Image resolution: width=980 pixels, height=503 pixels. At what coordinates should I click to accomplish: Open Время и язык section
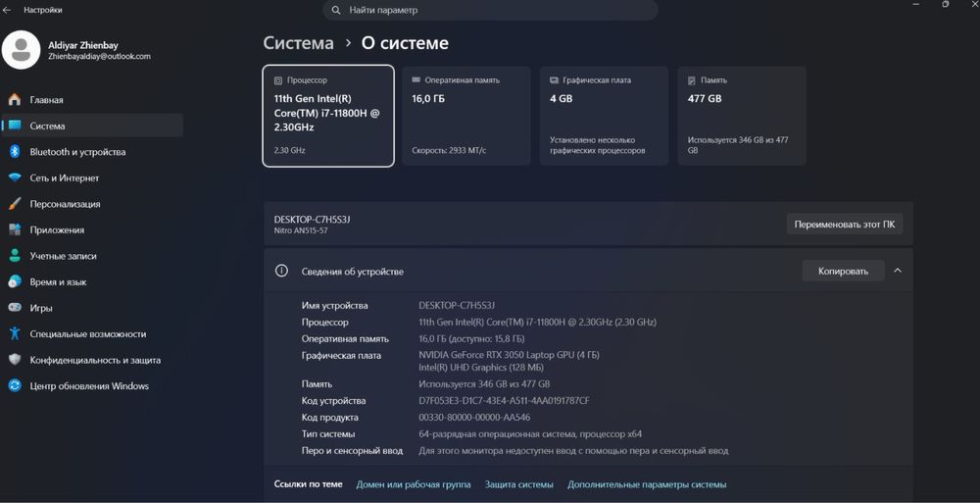92,282
